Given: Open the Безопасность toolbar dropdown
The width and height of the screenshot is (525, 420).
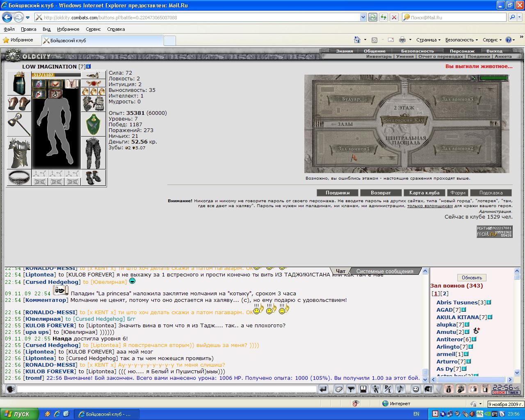Looking at the screenshot, I should 461,40.
